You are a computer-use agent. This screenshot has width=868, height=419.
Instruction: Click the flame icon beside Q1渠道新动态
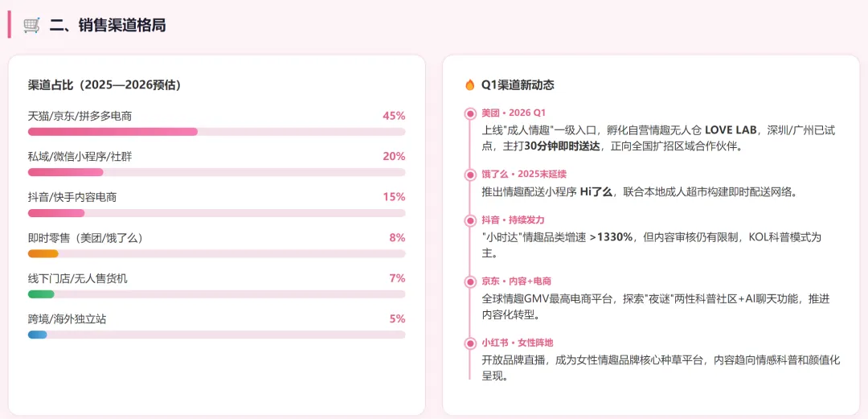click(x=470, y=84)
